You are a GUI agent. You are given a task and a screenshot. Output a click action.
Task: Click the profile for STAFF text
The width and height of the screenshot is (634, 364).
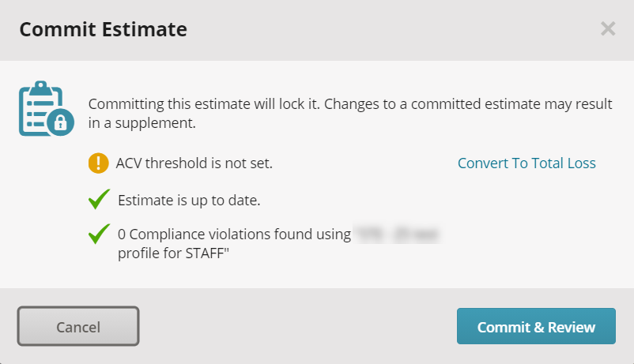coord(173,253)
